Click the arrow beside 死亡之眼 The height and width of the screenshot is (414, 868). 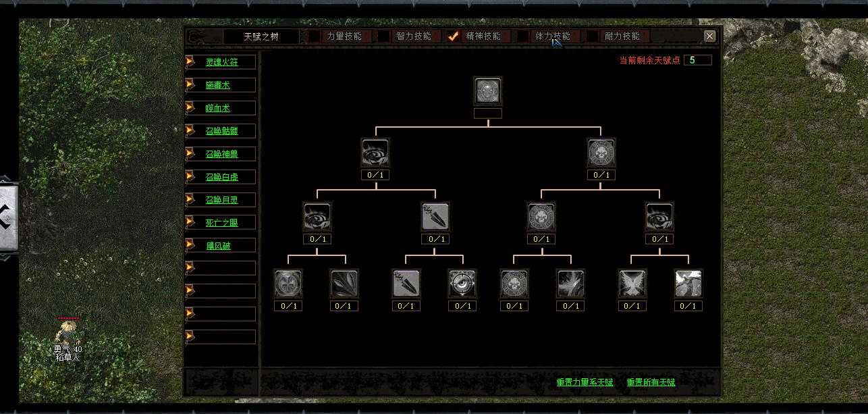pyautogui.click(x=190, y=222)
